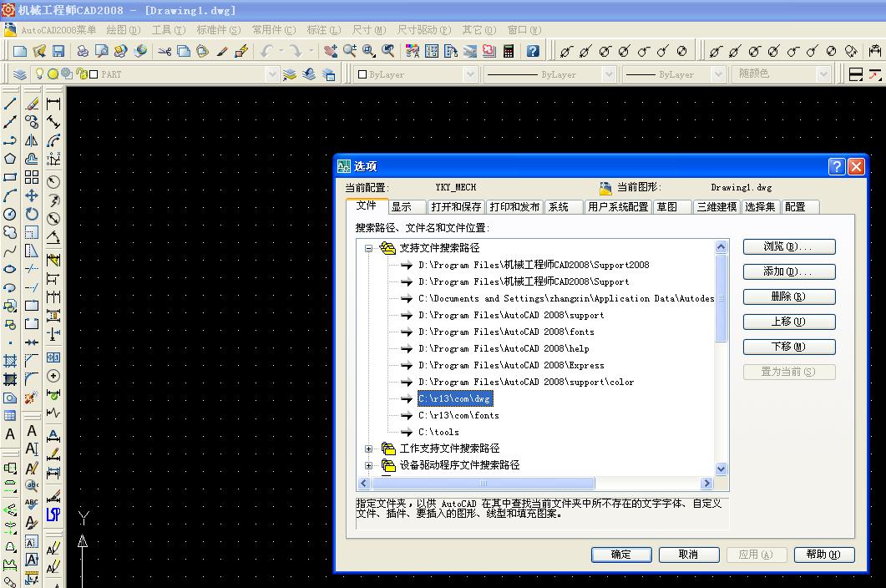Select the AutoCAD 2008\Express path

tap(511, 365)
